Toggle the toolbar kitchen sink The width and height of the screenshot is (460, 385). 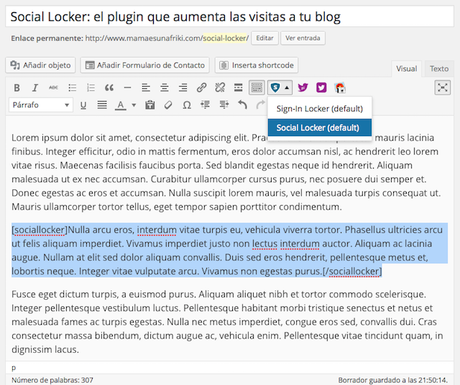pos(257,88)
